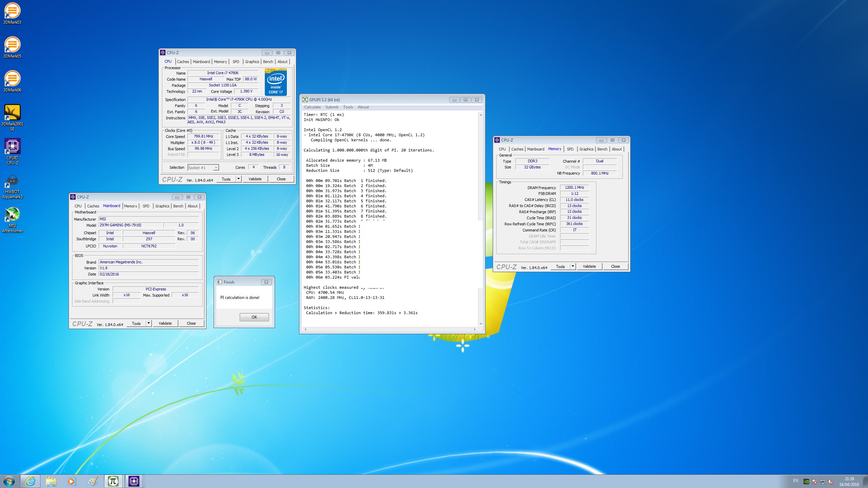The width and height of the screenshot is (868, 488).
Task: Click Close button in CPU-Z Memory window
Action: [x=615, y=266]
